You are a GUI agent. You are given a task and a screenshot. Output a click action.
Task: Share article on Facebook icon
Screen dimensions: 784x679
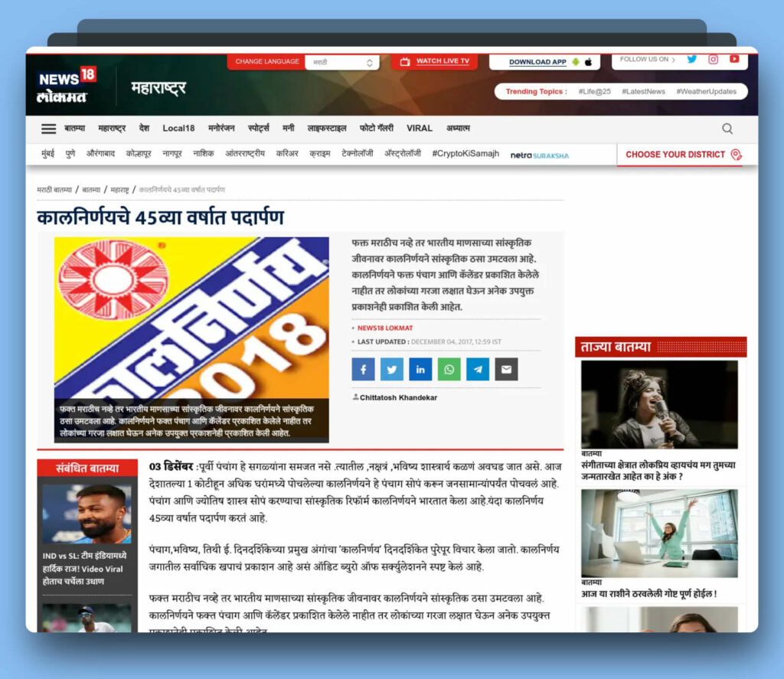pos(363,370)
